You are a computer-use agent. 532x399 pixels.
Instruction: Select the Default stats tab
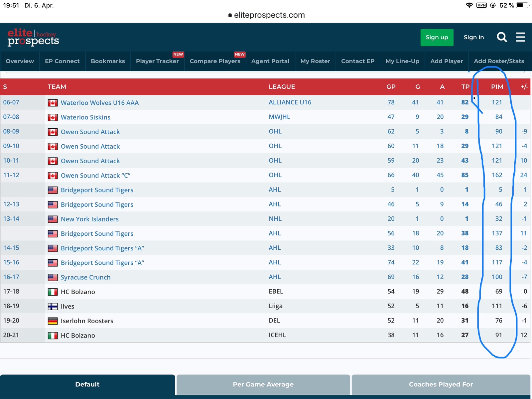(87, 384)
